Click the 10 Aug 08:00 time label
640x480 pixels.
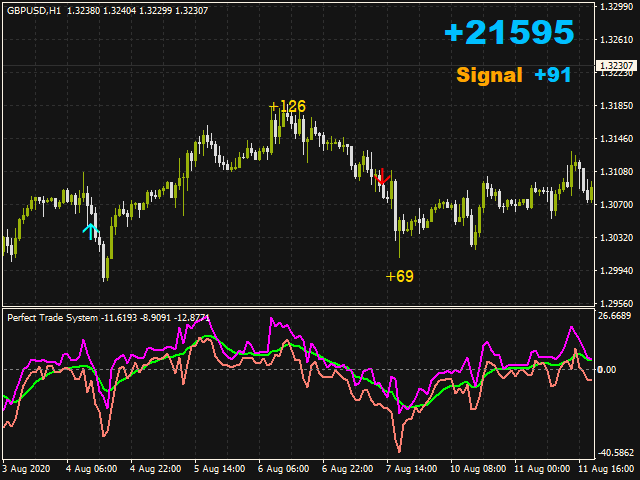click(478, 469)
